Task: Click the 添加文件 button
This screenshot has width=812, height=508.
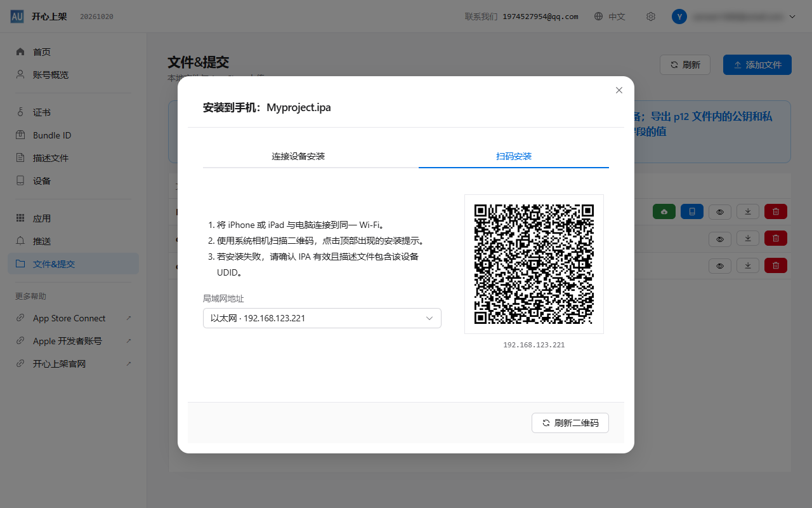Action: click(x=757, y=65)
